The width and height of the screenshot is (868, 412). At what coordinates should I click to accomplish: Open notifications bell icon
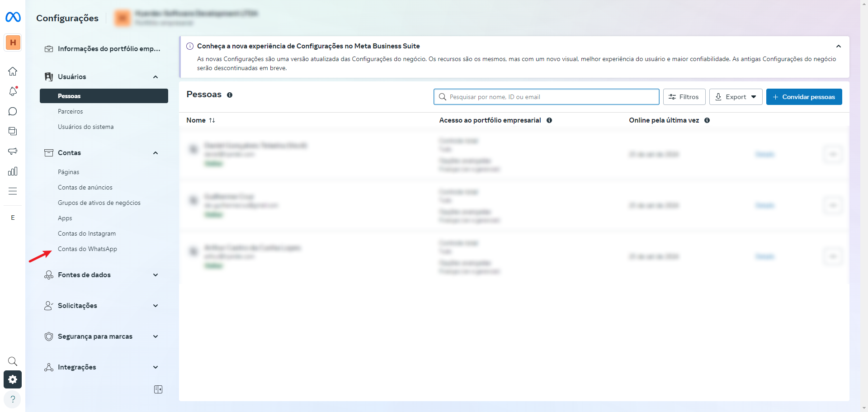(13, 91)
